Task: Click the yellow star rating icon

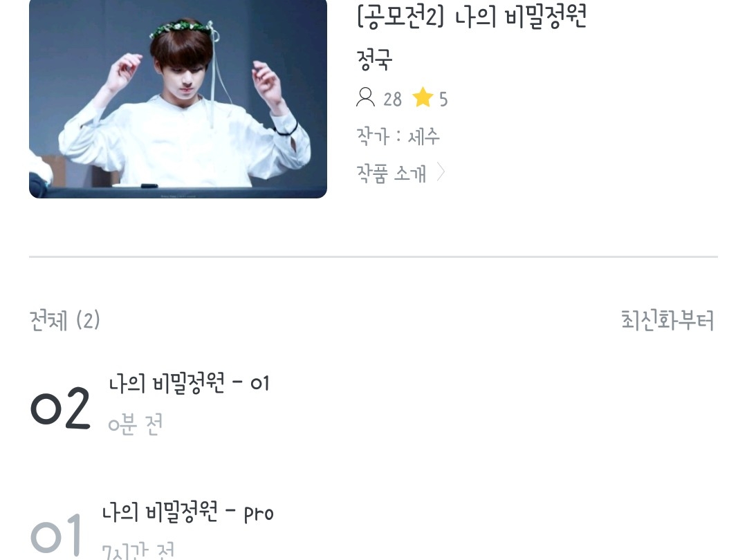Action: click(x=423, y=97)
